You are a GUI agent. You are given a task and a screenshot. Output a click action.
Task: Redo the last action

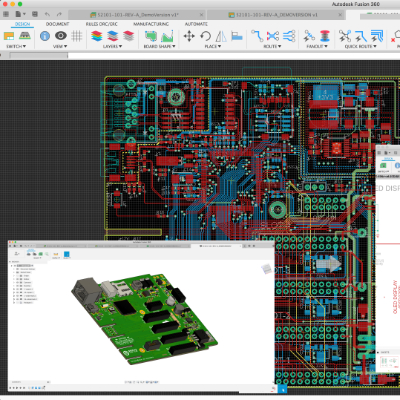[59, 14]
